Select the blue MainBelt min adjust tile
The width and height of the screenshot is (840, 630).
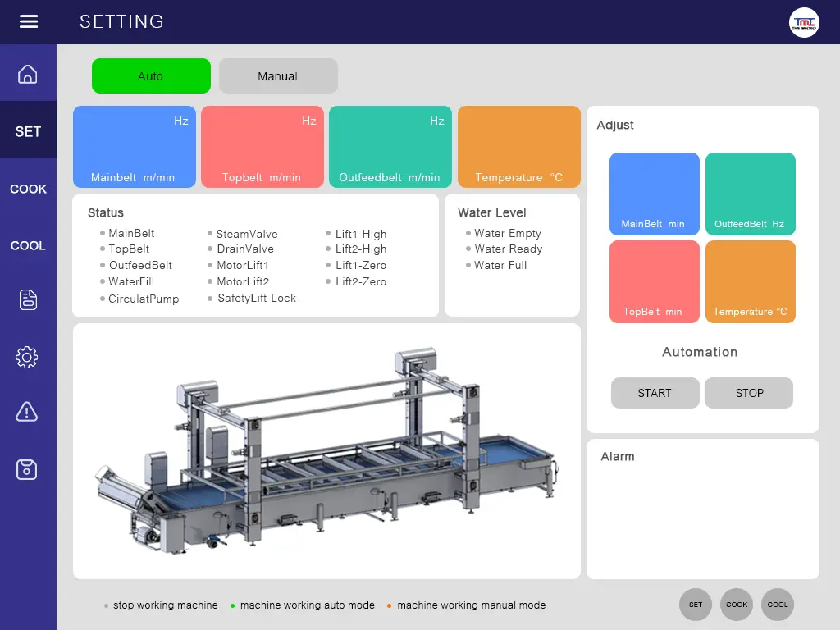click(x=654, y=194)
